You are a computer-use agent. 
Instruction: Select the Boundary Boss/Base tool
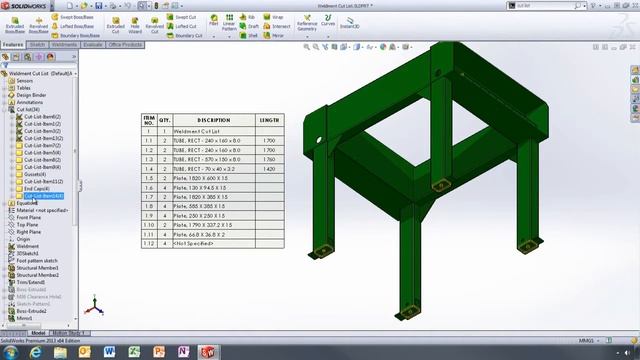point(76,36)
